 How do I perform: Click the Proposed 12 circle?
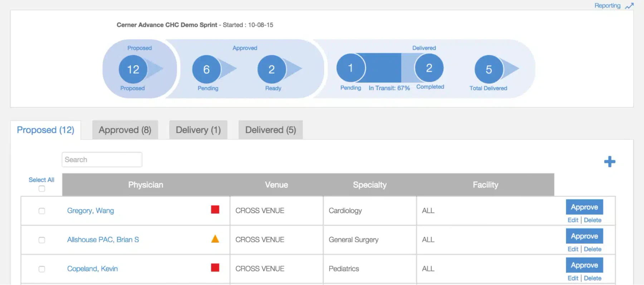pyautogui.click(x=133, y=69)
